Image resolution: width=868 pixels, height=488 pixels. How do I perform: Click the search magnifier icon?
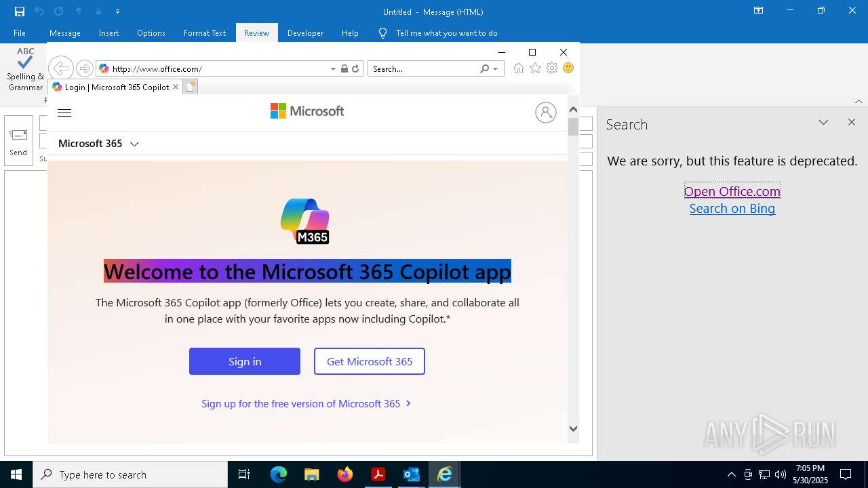click(484, 68)
